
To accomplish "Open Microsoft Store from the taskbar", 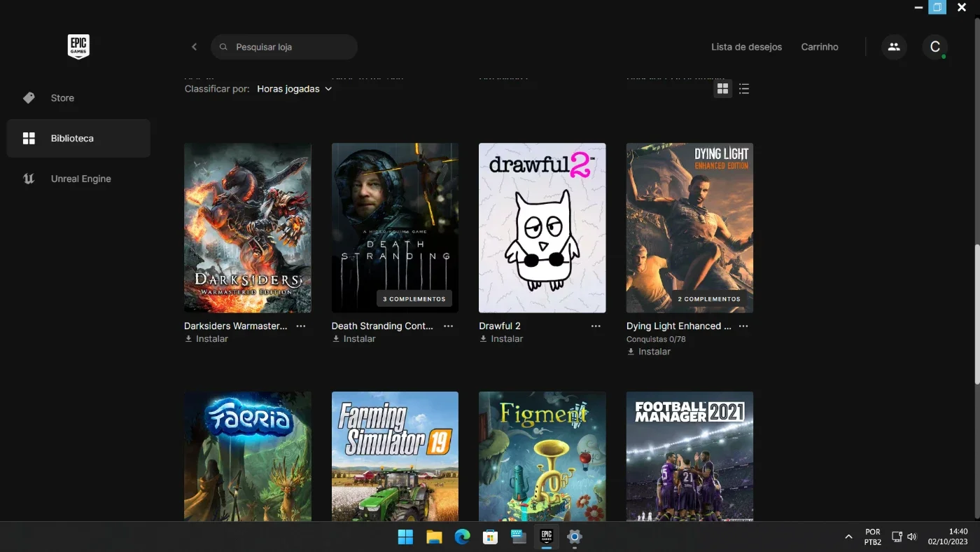I will tap(490, 537).
